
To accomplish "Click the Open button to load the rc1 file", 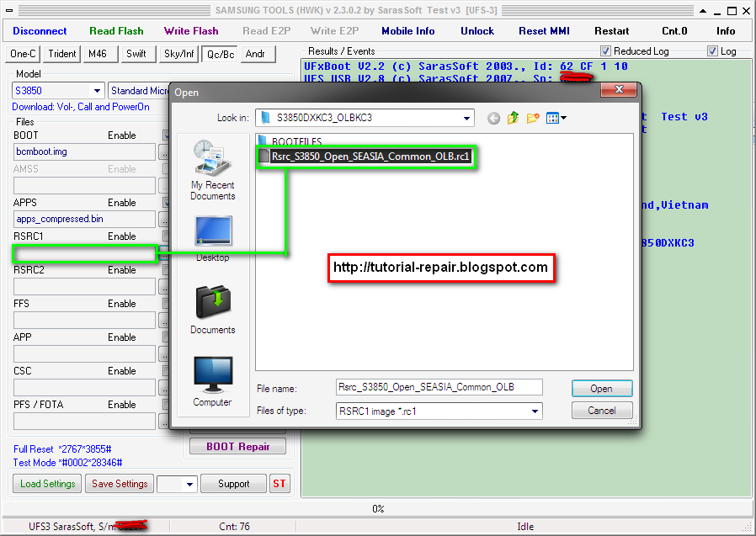I will tap(601, 388).
